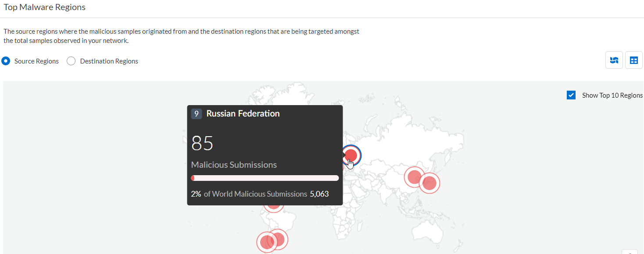Screen dimensions: 644x254
Task: Click the Top Malware Regions heading
Action: click(x=44, y=7)
